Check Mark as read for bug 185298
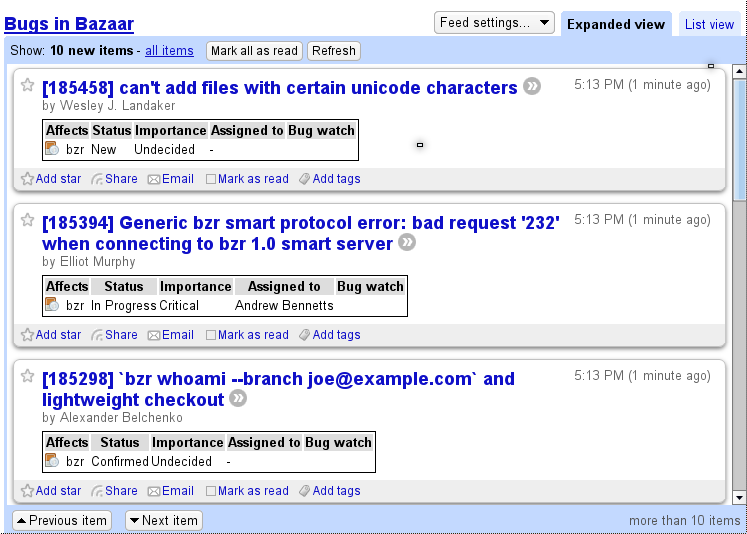 pyautogui.click(x=211, y=491)
